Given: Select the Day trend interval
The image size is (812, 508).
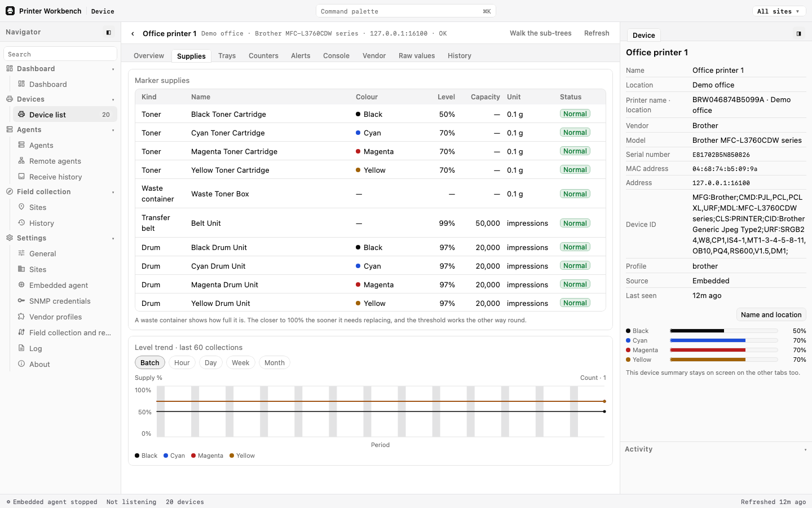Looking at the screenshot, I should click(211, 363).
